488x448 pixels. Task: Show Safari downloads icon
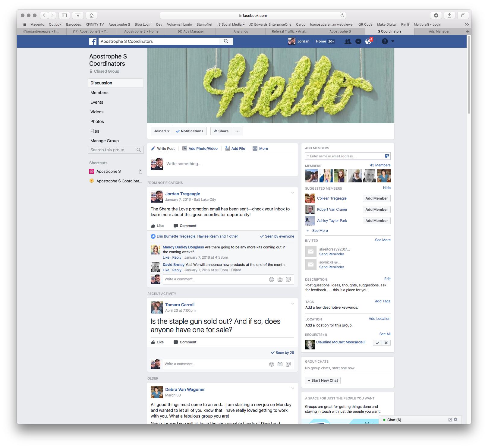tap(436, 15)
